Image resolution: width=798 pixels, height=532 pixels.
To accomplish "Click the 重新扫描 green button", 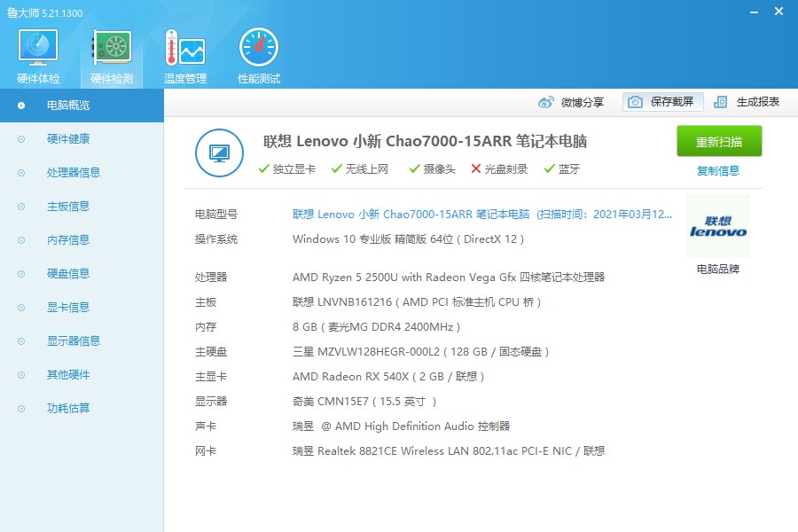I will point(719,141).
